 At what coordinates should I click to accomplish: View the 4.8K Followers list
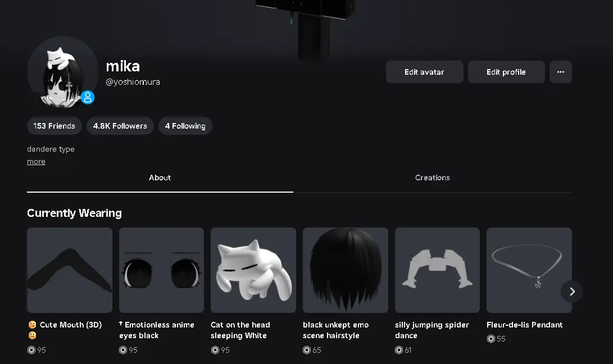[120, 126]
